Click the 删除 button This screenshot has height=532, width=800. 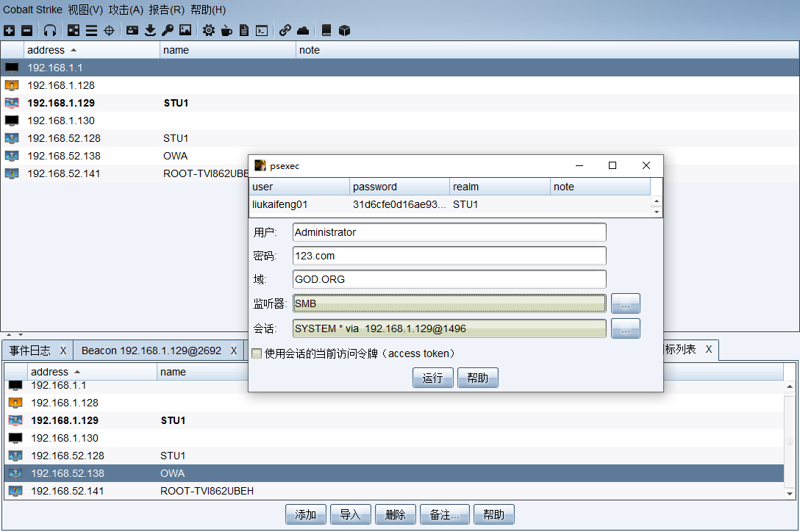point(396,514)
